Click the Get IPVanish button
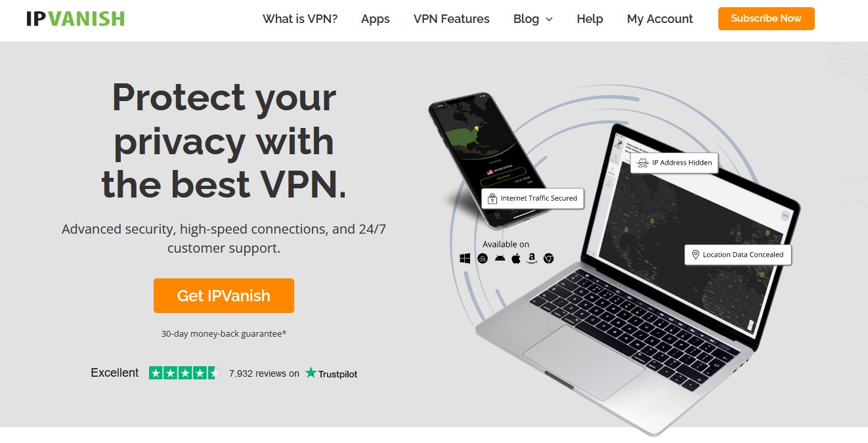This screenshot has height=443, width=868. tap(224, 295)
